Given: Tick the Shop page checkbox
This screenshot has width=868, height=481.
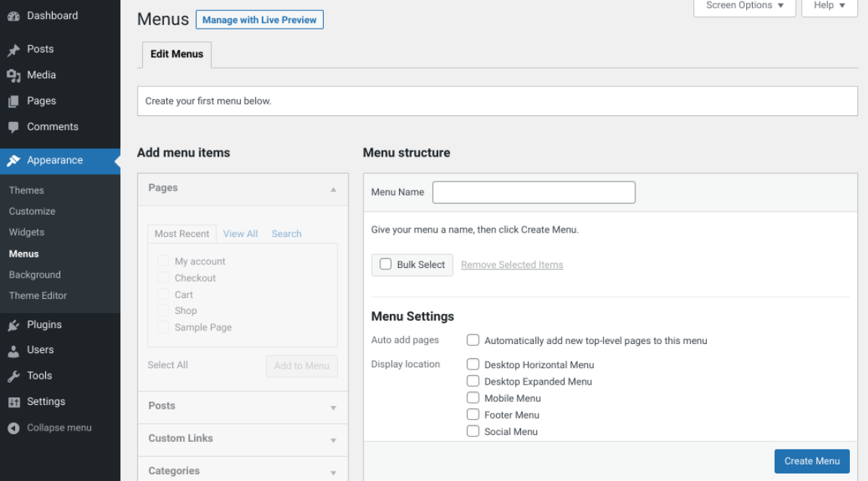Looking at the screenshot, I should (163, 310).
